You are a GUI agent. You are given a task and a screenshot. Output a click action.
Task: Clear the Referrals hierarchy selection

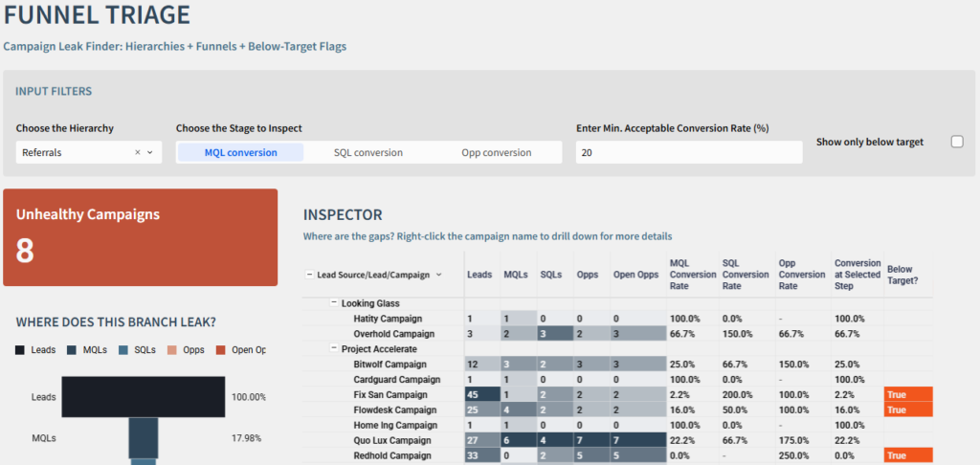coord(137,152)
